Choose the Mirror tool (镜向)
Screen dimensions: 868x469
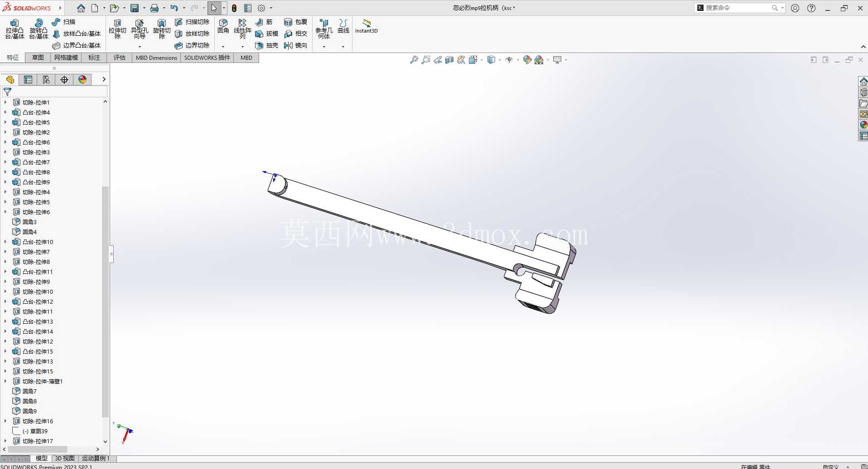tap(296, 45)
